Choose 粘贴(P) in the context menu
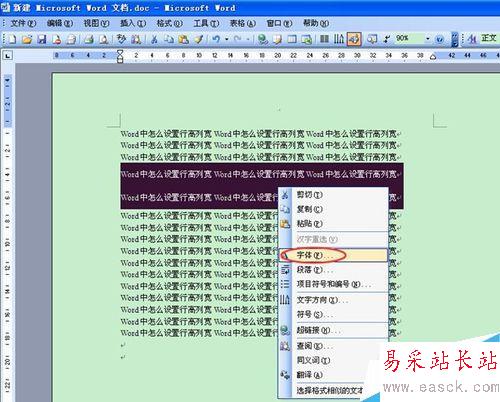 pyautogui.click(x=333, y=224)
